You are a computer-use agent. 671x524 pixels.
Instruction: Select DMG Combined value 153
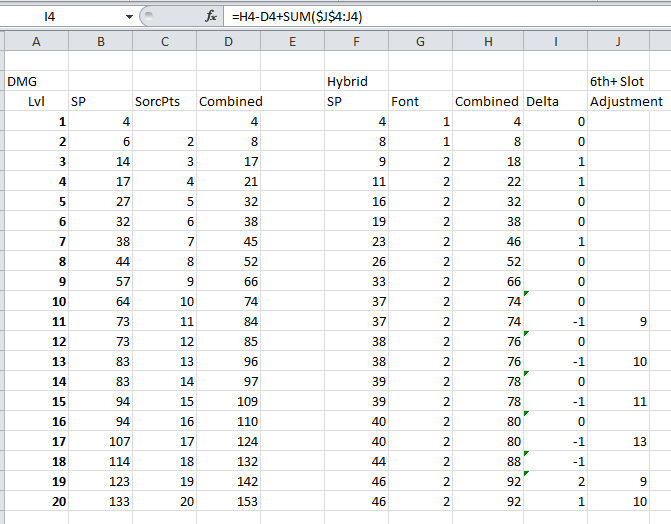coord(229,501)
